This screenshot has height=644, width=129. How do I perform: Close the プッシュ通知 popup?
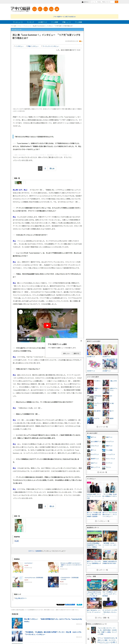click(x=81, y=341)
